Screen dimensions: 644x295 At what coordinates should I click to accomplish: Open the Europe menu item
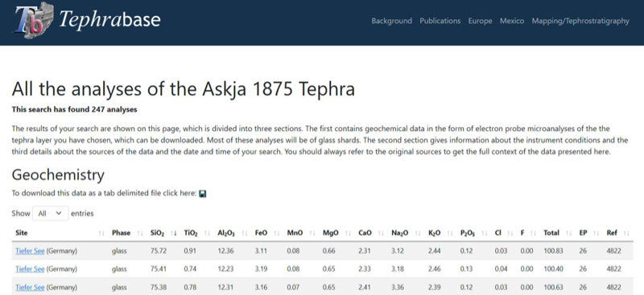[480, 21]
